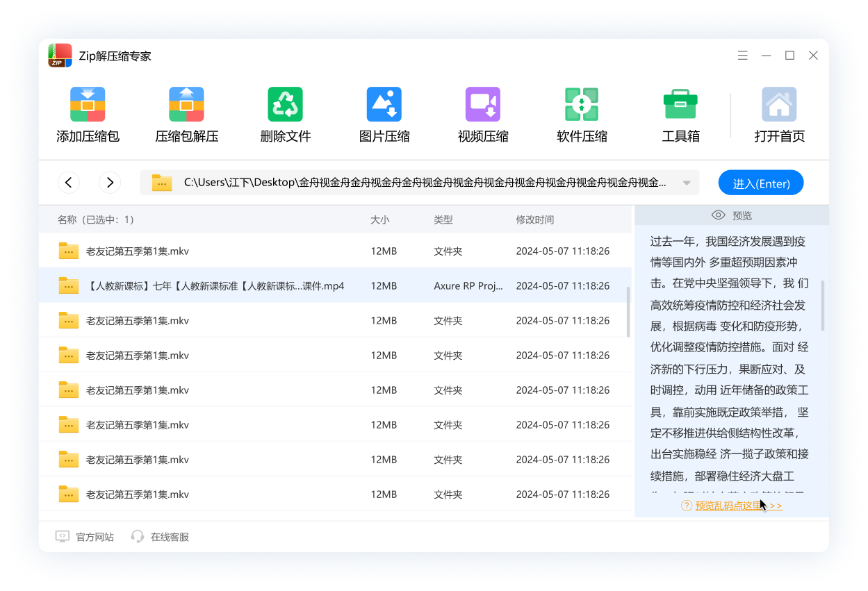
Task: Open the 压缩包解压 tool
Action: 186,105
